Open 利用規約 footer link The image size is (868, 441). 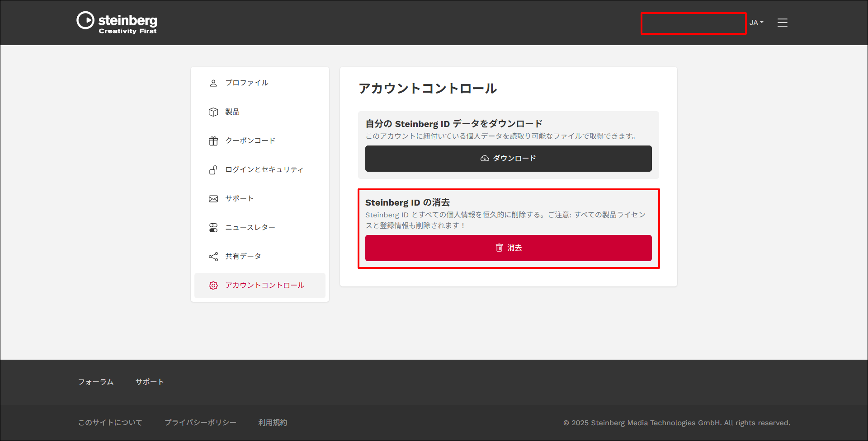point(273,422)
